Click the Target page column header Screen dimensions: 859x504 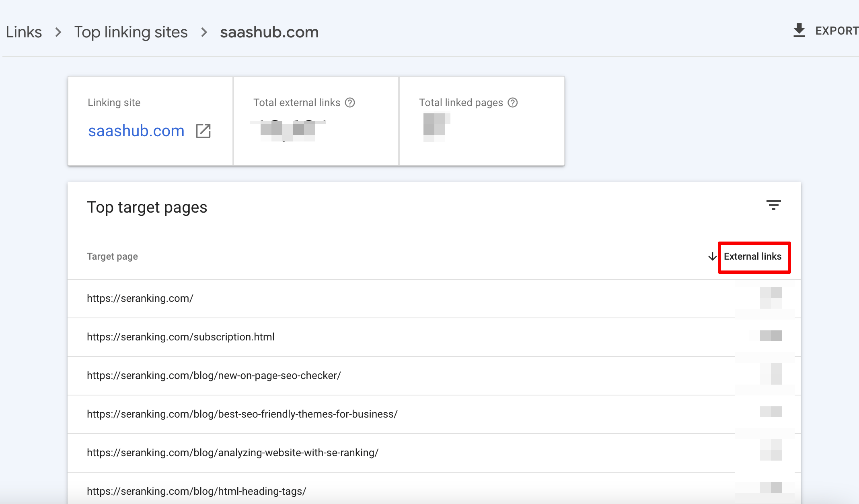click(x=112, y=256)
